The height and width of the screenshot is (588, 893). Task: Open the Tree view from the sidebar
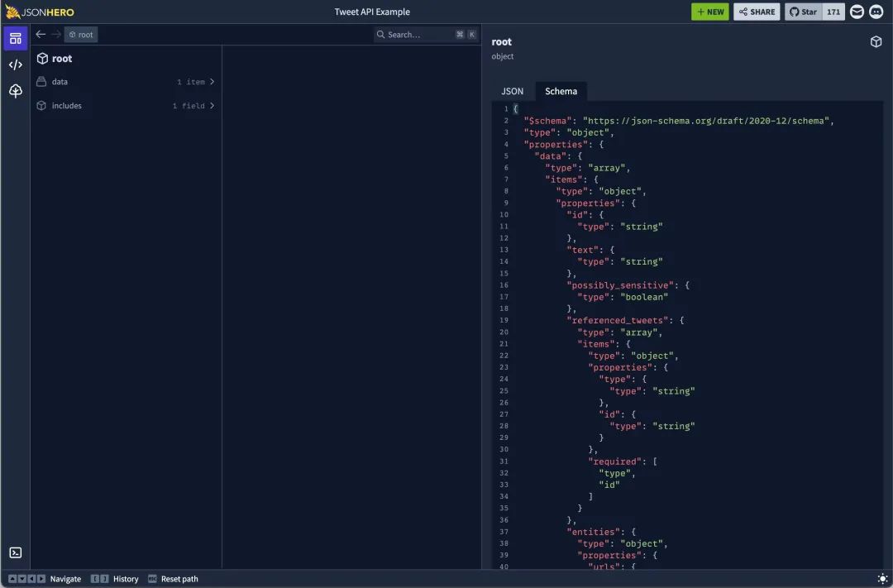15,91
